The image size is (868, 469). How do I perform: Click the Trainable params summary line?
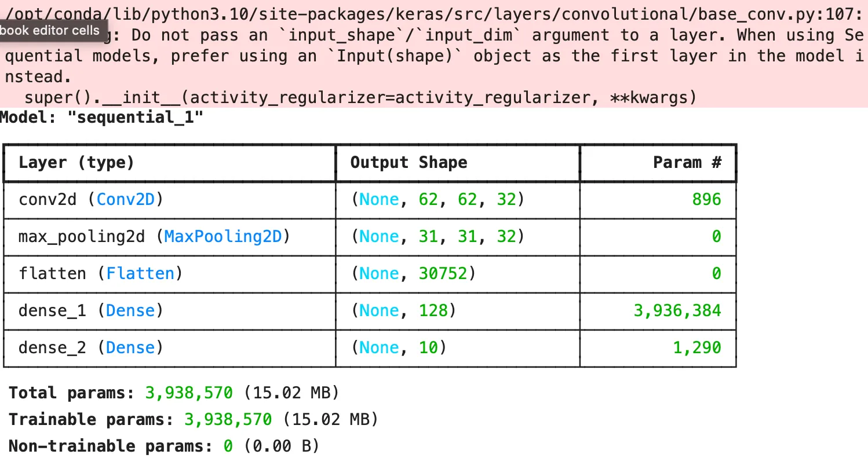tap(193, 419)
